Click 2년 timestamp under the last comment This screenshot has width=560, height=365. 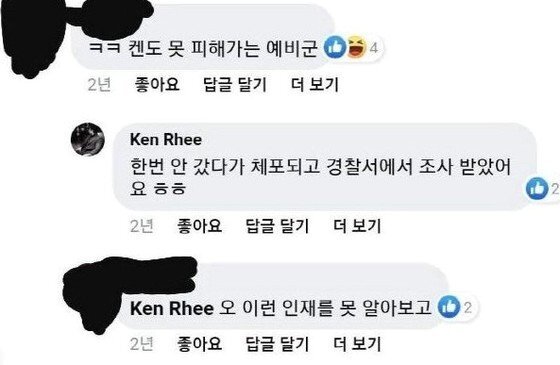[x=141, y=344]
